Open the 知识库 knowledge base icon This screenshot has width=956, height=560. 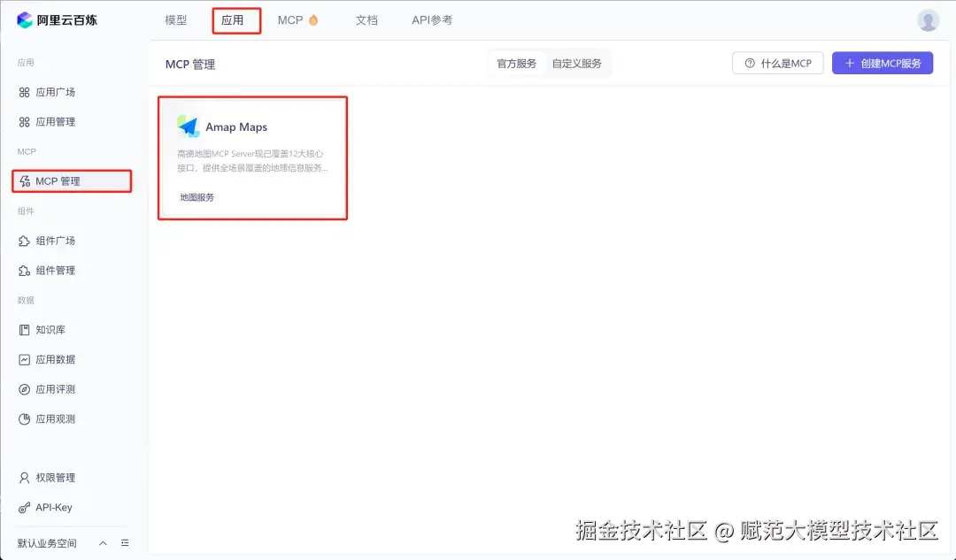click(x=23, y=329)
